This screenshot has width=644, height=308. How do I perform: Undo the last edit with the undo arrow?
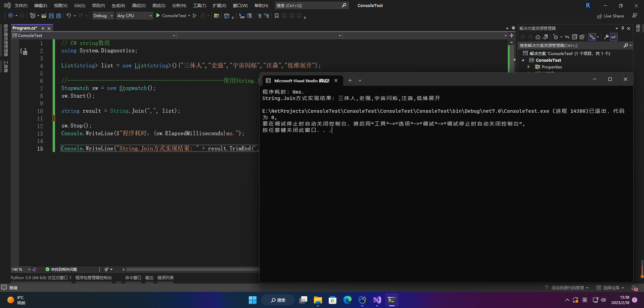coord(68,15)
